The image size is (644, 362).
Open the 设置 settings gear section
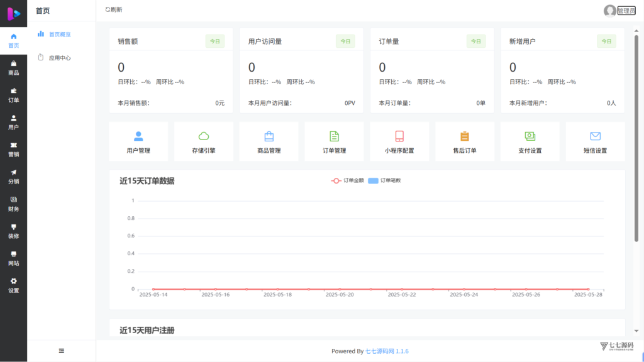click(14, 285)
